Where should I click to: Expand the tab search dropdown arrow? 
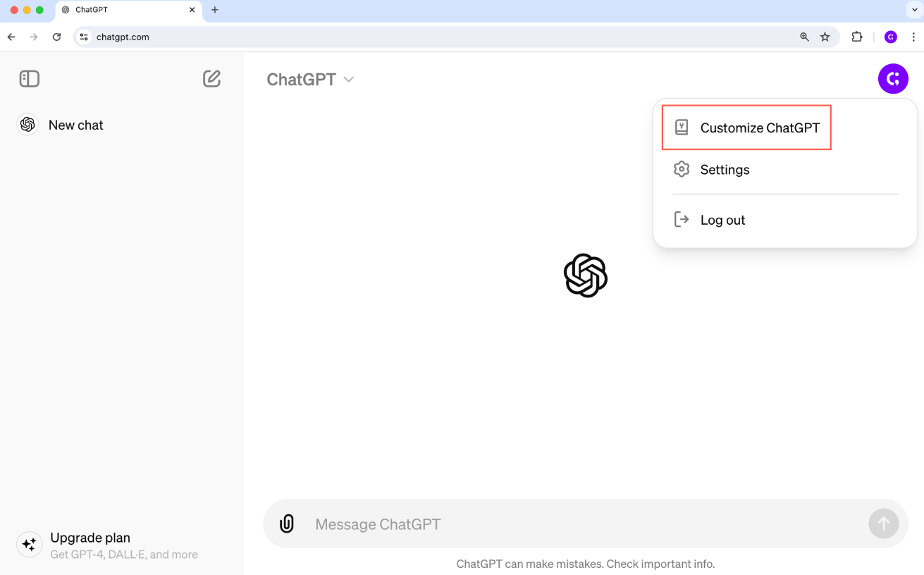pos(914,10)
